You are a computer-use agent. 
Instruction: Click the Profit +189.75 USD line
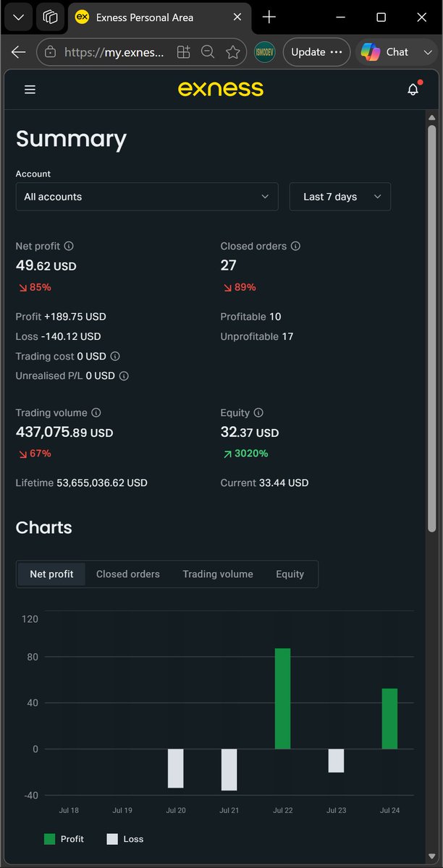[x=61, y=317]
